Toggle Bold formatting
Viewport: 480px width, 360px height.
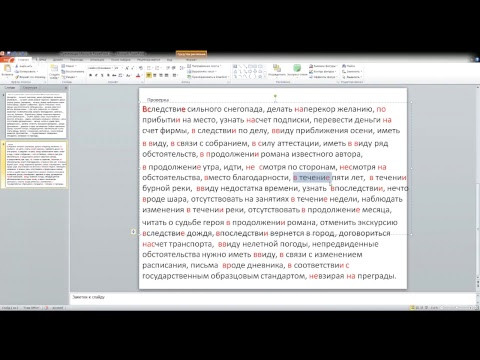(x=90, y=75)
